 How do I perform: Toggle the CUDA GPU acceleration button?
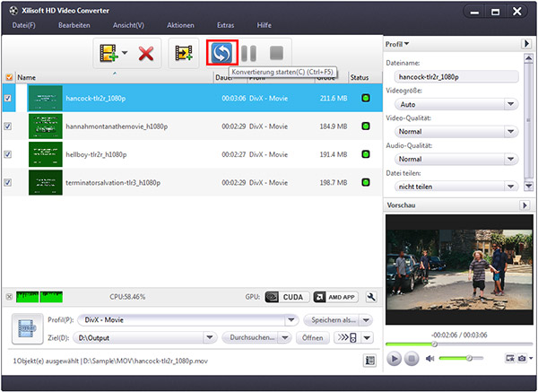tap(287, 297)
